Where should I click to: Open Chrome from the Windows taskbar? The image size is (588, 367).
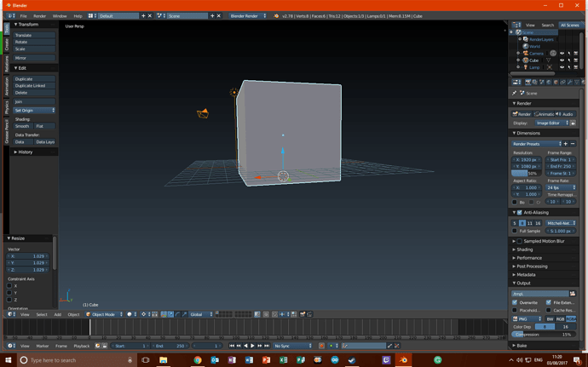click(x=197, y=360)
